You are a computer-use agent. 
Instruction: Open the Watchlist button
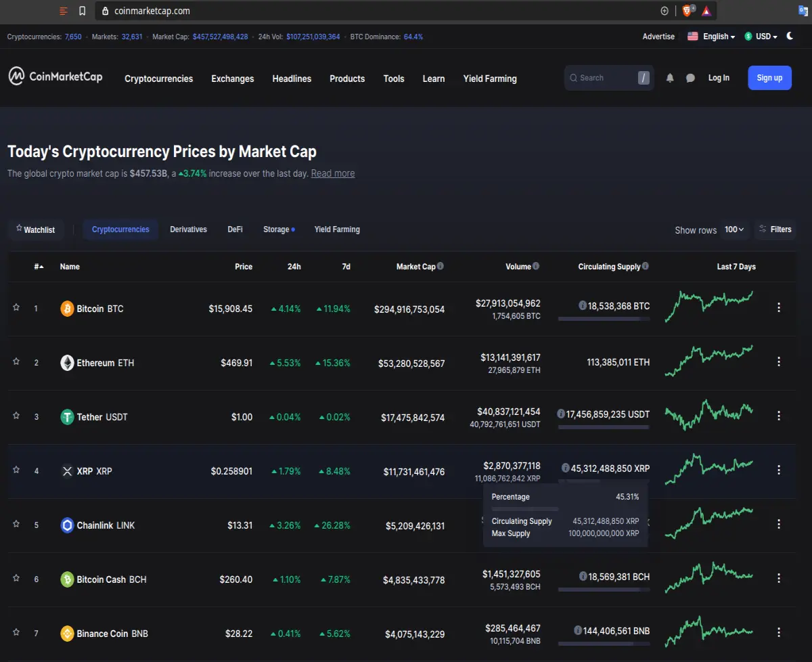(x=35, y=229)
